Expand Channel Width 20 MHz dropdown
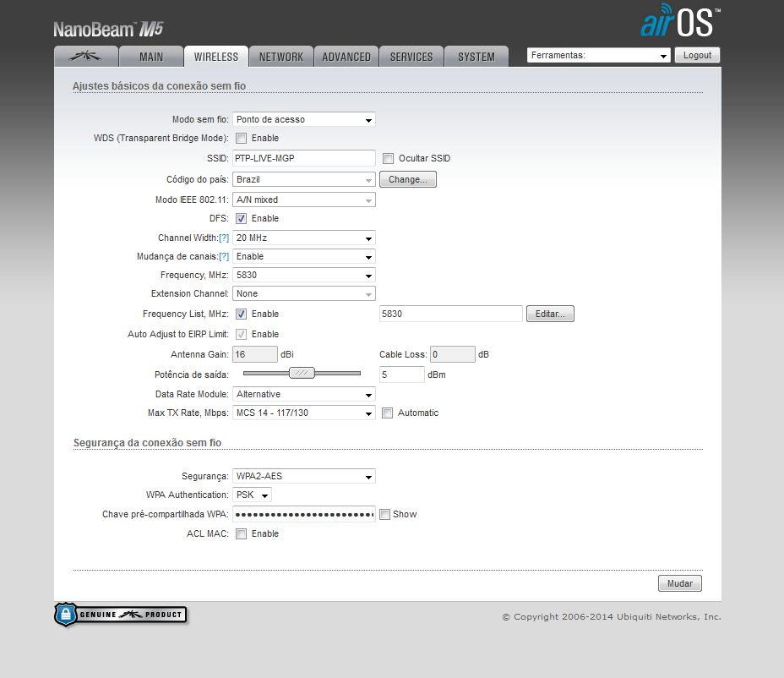The height and width of the screenshot is (678, 784). click(x=304, y=238)
